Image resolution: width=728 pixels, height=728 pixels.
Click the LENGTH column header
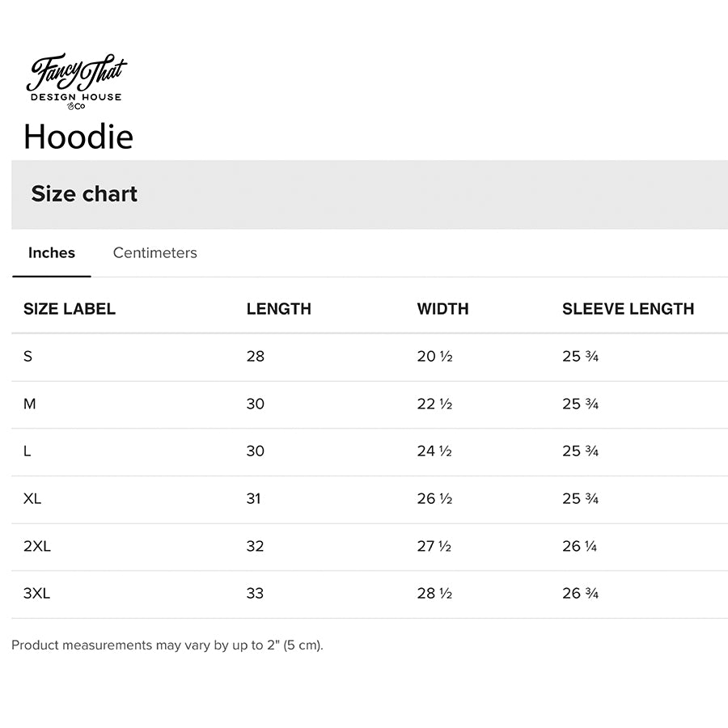tap(278, 309)
